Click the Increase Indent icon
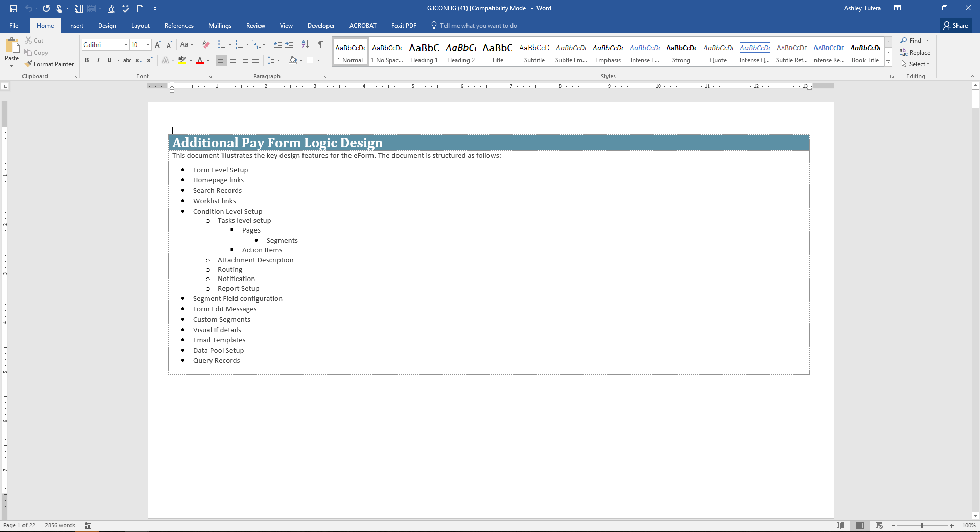Screen dimensions: 980x532 (289, 45)
